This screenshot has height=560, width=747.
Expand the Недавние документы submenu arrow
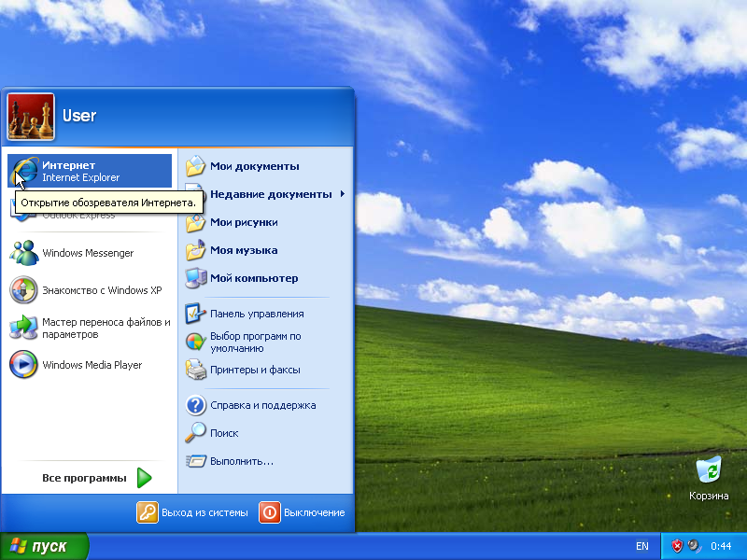click(x=343, y=194)
